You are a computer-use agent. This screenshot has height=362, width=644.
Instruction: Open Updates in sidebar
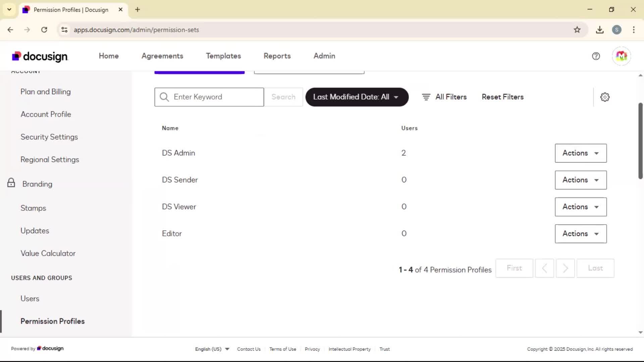click(x=35, y=231)
